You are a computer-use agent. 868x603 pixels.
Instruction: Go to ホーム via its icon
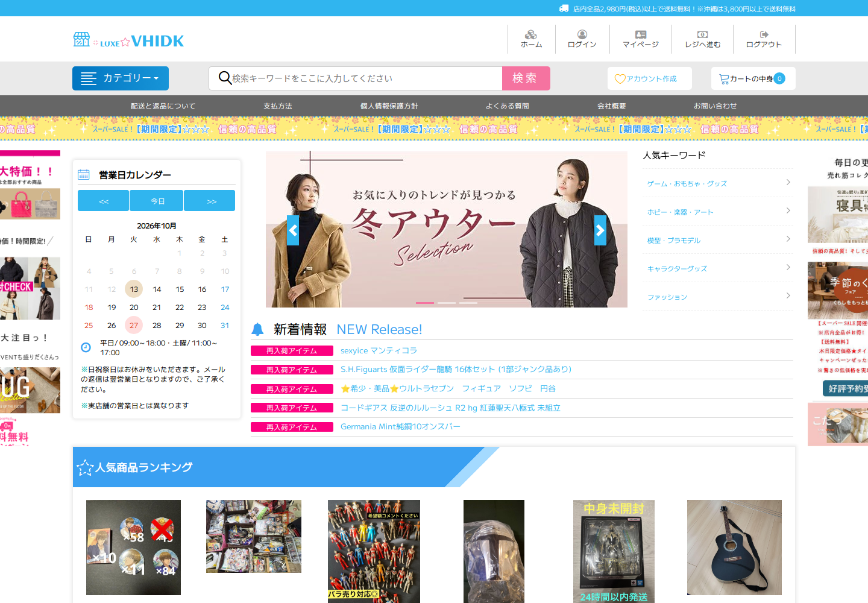point(531,34)
